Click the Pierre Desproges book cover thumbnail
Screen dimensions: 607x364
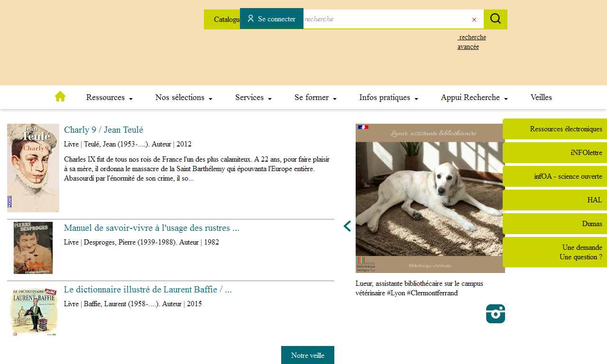33,248
